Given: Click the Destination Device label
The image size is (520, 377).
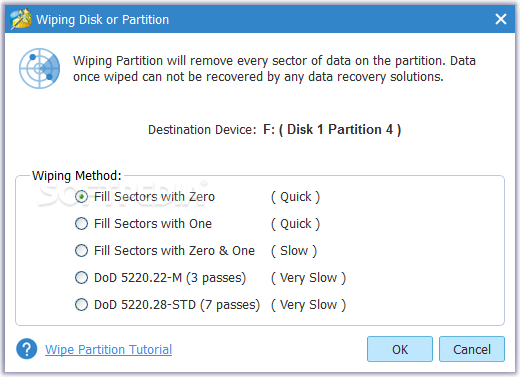Looking at the screenshot, I should (x=202, y=130).
